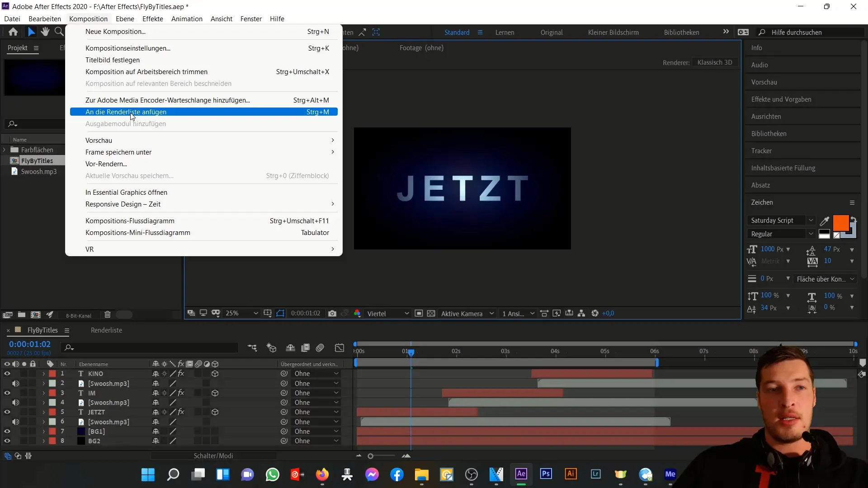Viewport: 868px width, 488px height.
Task: Select An die Renderliste anfügen
Action: pos(204,112)
